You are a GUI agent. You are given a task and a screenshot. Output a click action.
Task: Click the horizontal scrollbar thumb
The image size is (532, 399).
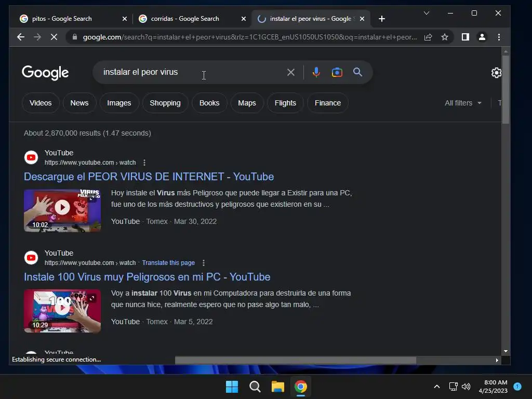(296, 360)
